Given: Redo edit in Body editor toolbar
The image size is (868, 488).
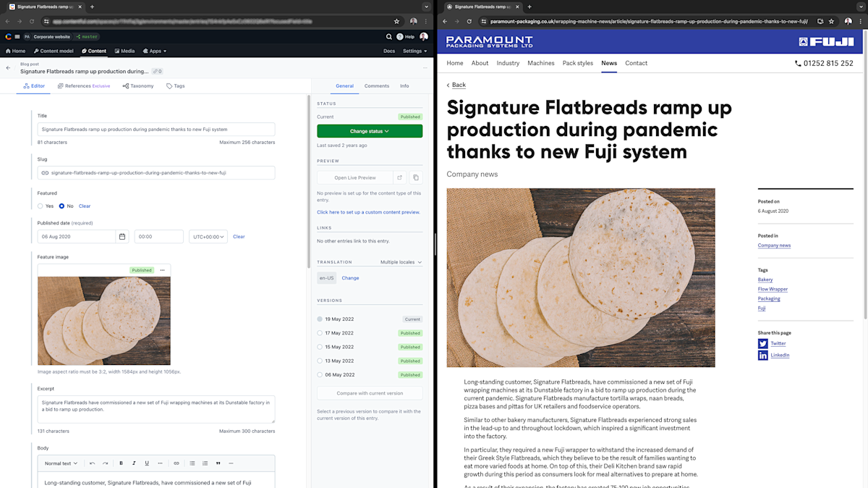Looking at the screenshot, I should [x=105, y=463].
